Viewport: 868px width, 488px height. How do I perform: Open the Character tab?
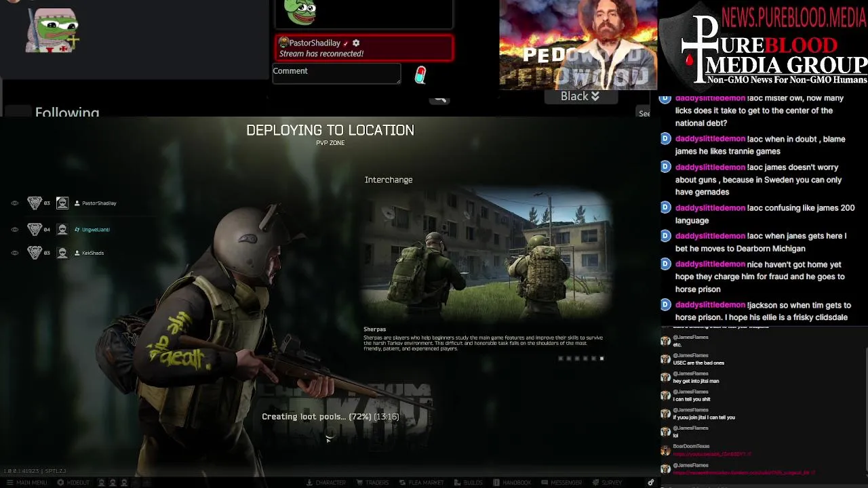click(x=326, y=483)
